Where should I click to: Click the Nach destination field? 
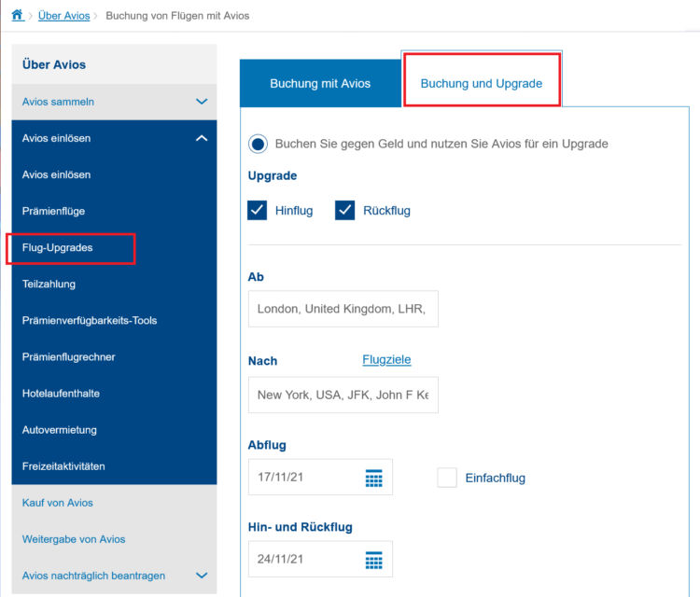point(343,395)
